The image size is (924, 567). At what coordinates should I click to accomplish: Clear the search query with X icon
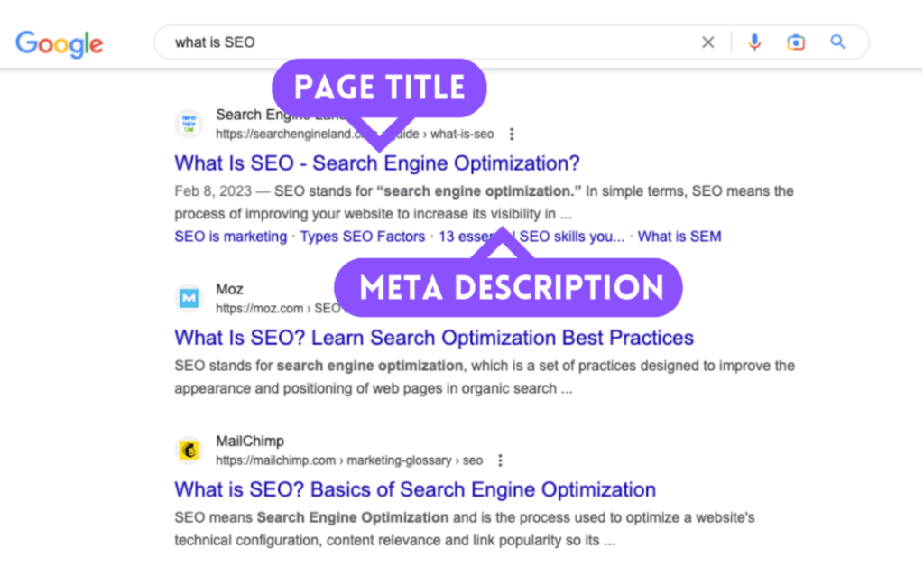pyautogui.click(x=708, y=42)
